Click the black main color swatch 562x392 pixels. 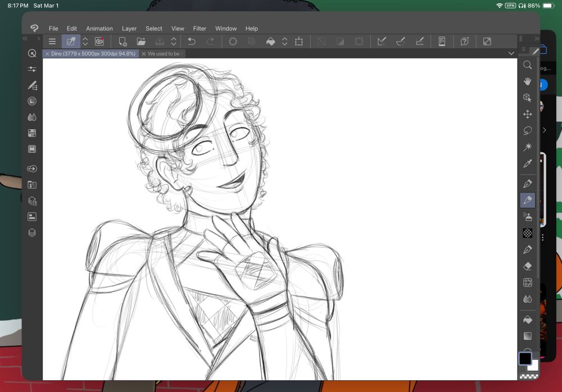coord(525,358)
